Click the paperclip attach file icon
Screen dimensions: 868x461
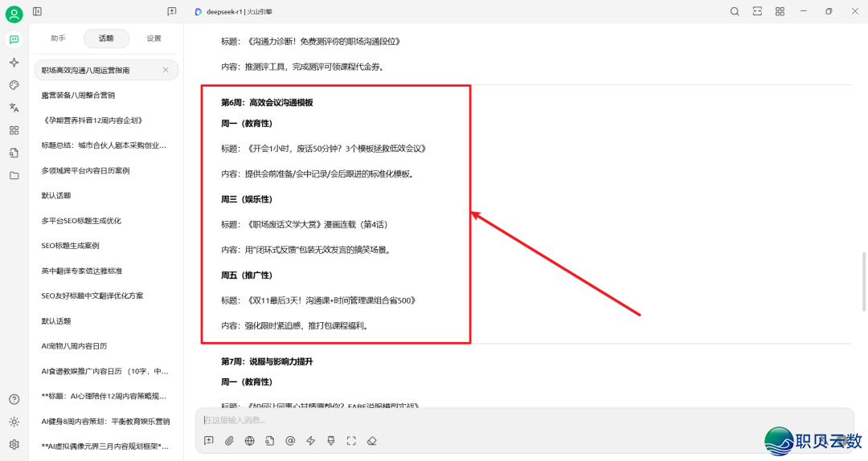click(x=229, y=441)
